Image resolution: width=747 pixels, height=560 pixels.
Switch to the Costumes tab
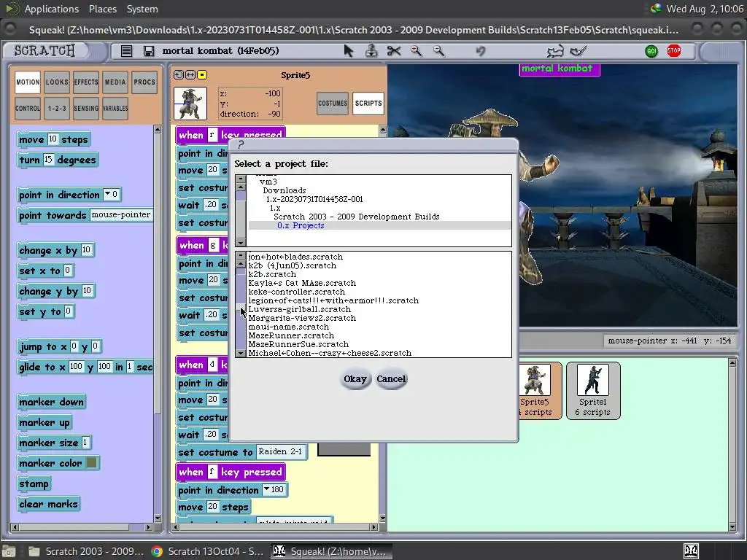333,104
